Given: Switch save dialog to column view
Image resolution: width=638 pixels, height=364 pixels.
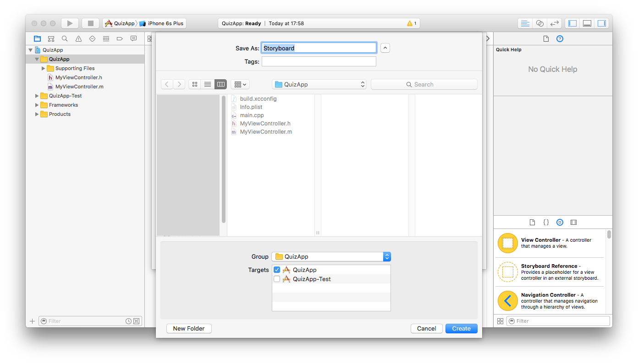Looking at the screenshot, I should point(221,84).
